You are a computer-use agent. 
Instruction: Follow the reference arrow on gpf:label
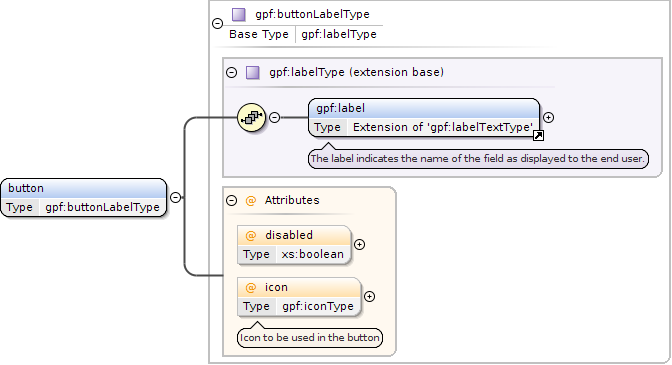coord(538,135)
